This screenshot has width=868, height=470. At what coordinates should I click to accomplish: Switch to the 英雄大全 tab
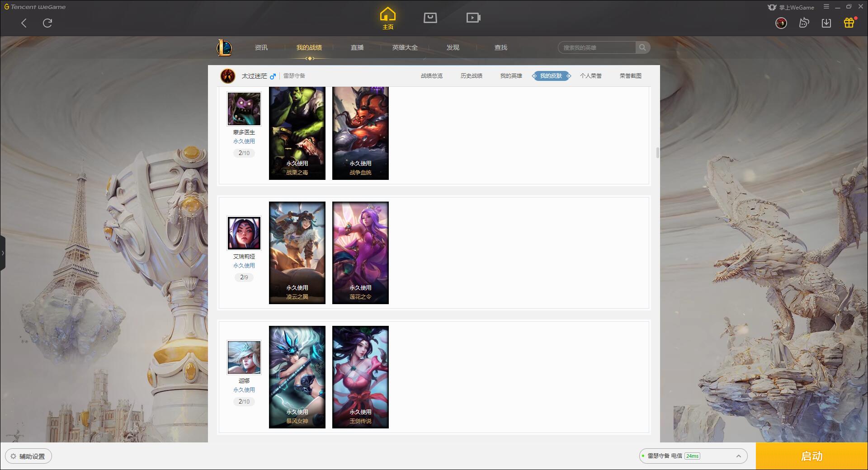pos(405,47)
